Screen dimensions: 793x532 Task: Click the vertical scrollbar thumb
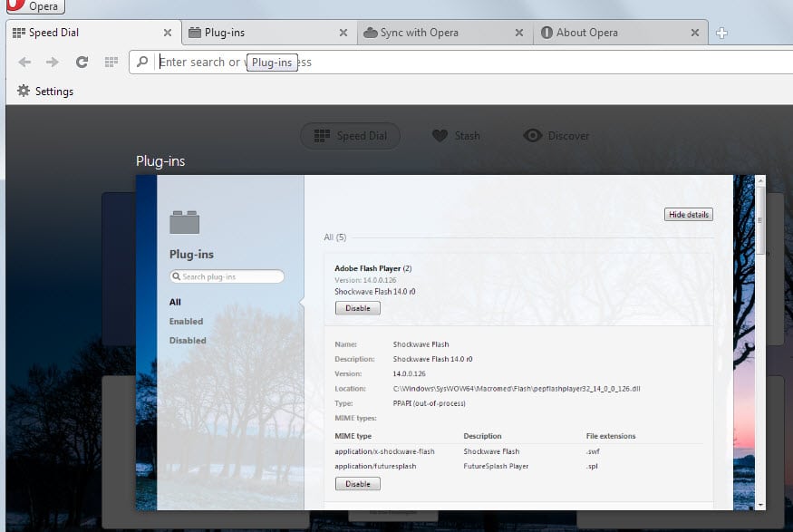click(x=760, y=220)
